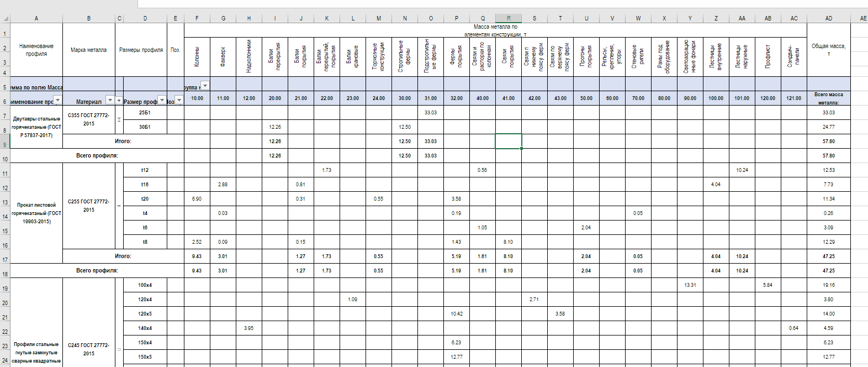Screen dimensions: 868x367
Task: Open the Наименование профиля filter dropdown
Action: [x=57, y=100]
